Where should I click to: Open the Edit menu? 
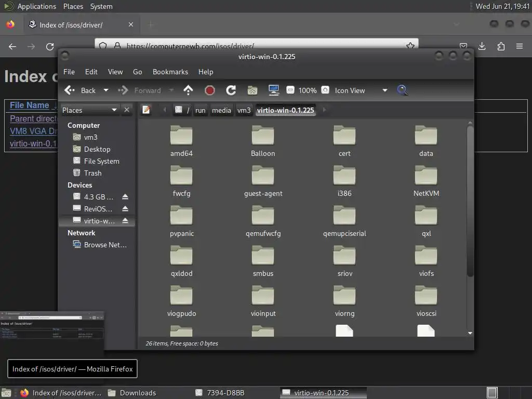(x=91, y=72)
